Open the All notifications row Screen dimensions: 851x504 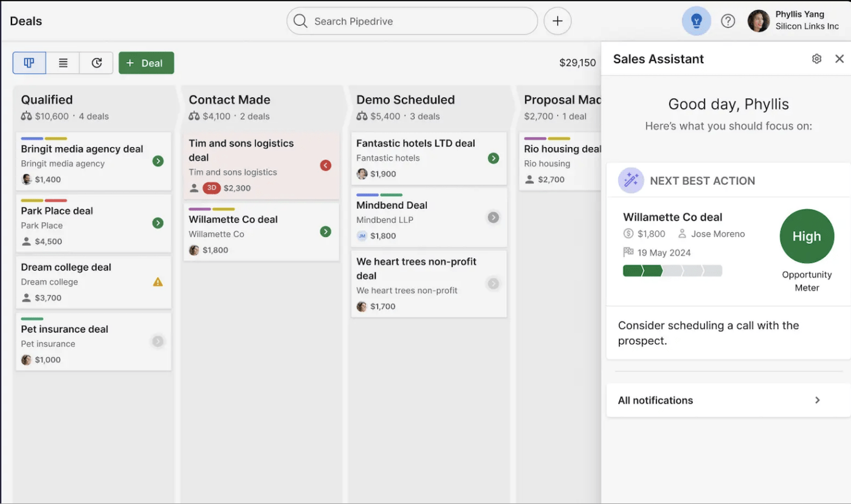728,400
